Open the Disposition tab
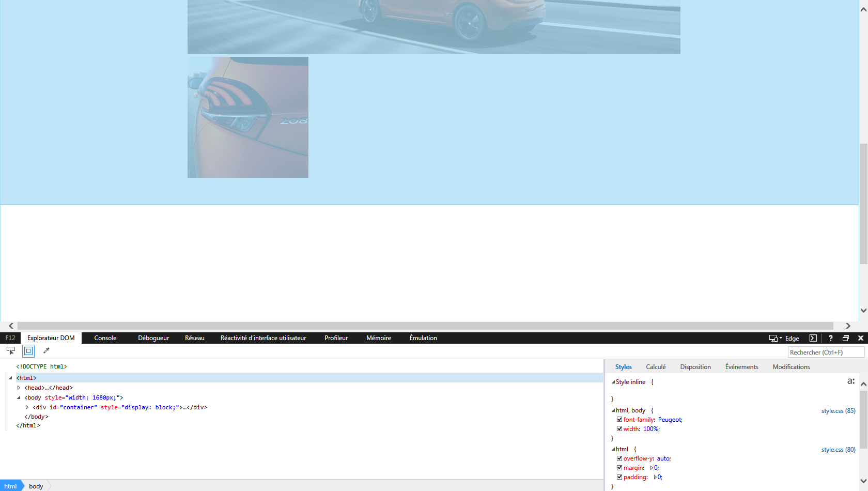Screen dimensions: 868x491 click(695, 367)
